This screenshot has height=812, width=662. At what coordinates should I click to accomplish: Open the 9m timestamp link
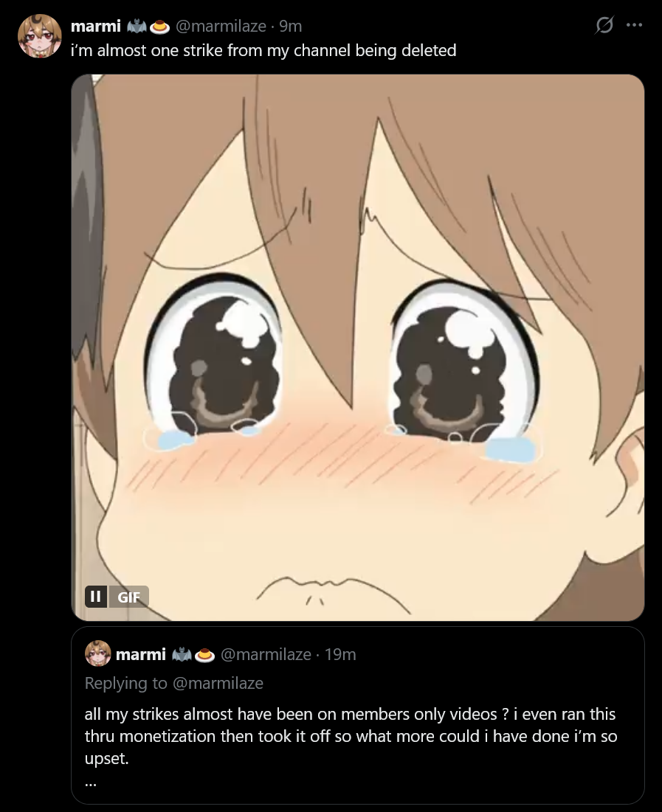(290, 26)
